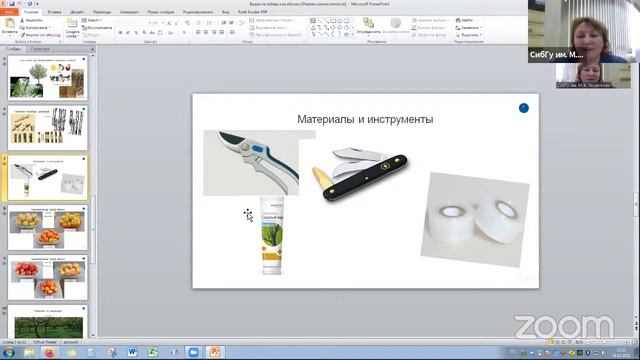640x360 pixels.
Task: Select the Format Painter tool
Action: [x=40, y=35]
